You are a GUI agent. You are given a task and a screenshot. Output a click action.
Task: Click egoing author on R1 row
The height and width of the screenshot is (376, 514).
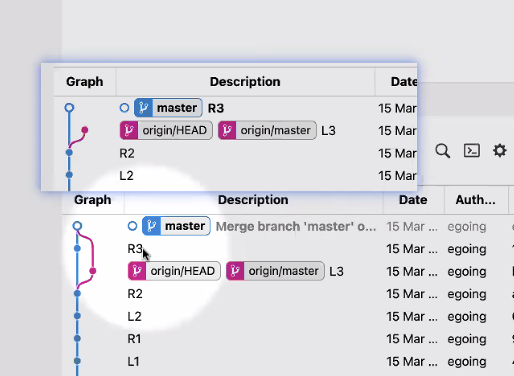(467, 339)
